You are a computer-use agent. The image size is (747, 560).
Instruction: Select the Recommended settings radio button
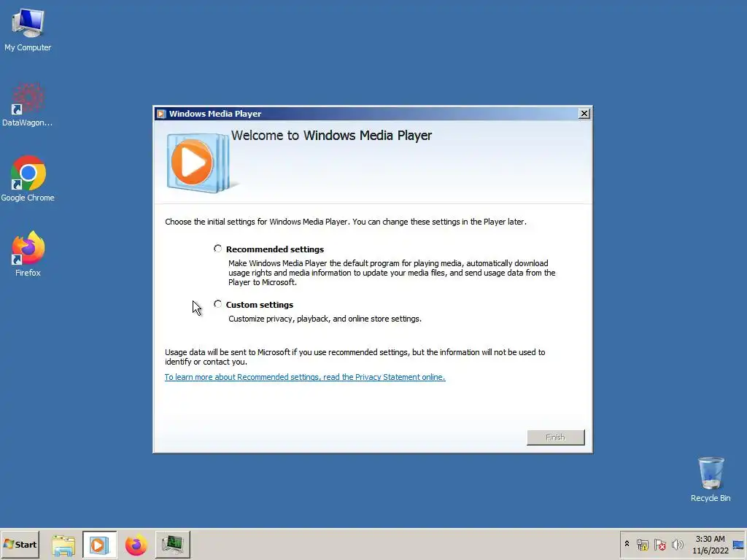pos(217,249)
